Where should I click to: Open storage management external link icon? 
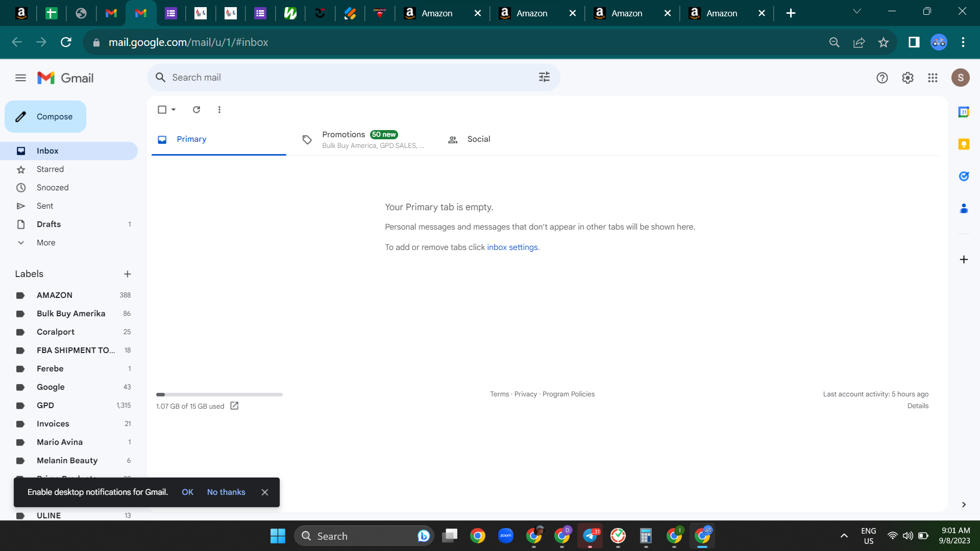(234, 406)
